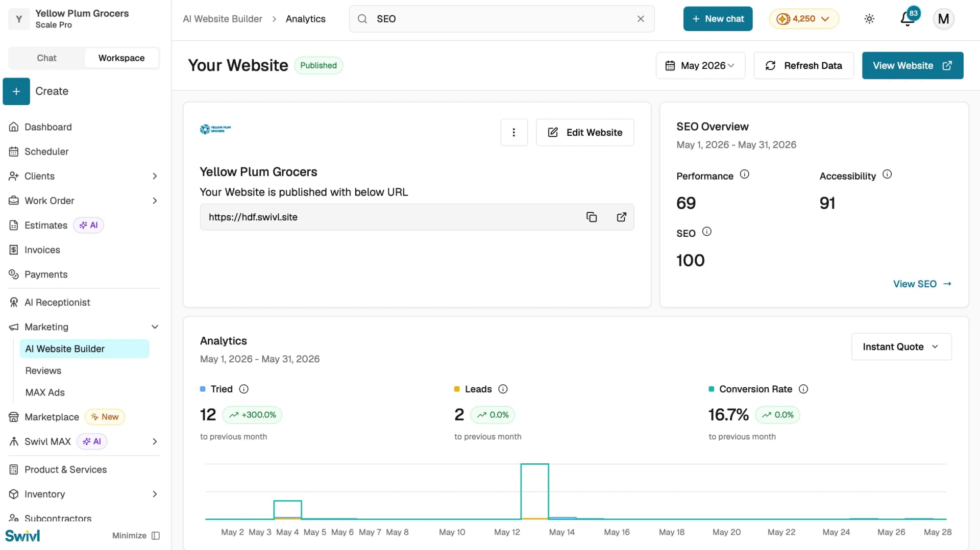Viewport: 980px width, 550px height.
Task: Expand the Clients submenu arrow
Action: click(x=155, y=176)
